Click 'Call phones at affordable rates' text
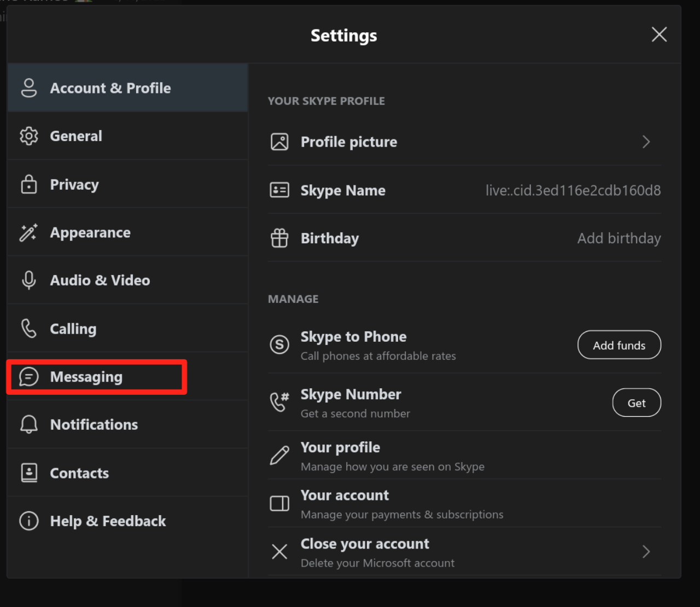700x607 pixels. (378, 356)
